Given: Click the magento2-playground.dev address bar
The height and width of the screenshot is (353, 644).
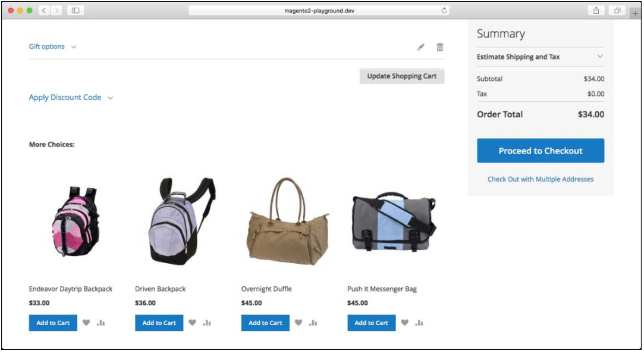Looking at the screenshot, I should coord(319,10).
